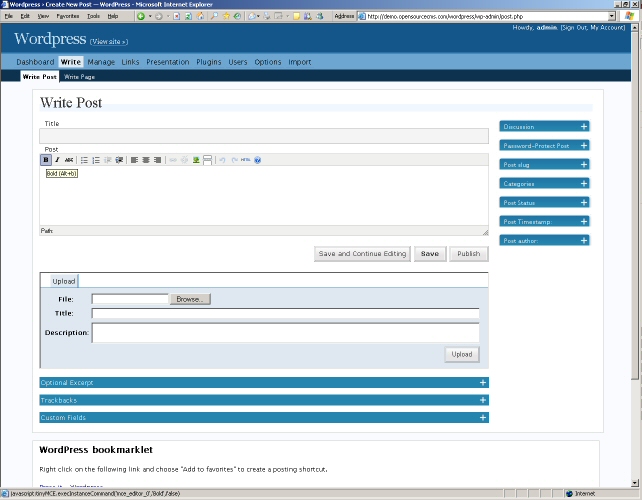Screen dimensions: 642x500
Task: Align post text left
Action: click(x=134, y=160)
